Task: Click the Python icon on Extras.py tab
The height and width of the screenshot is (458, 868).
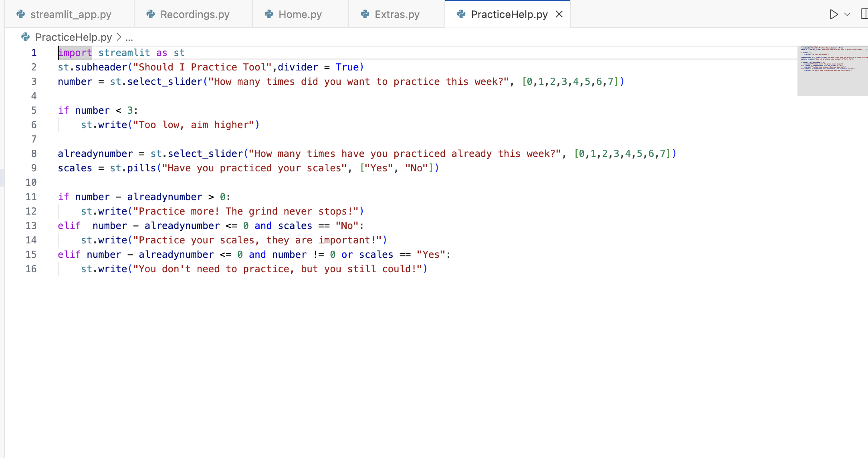Action: click(365, 14)
